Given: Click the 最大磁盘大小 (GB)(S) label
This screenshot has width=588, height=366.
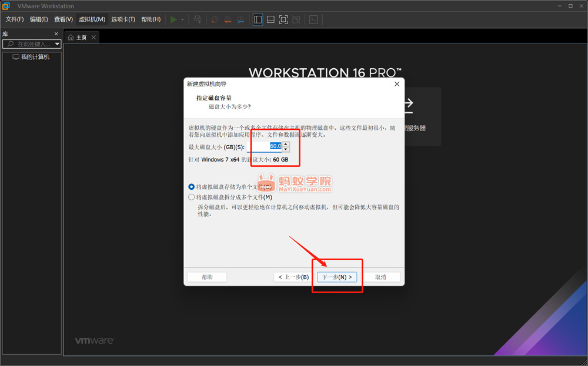Looking at the screenshot, I should (x=216, y=147).
